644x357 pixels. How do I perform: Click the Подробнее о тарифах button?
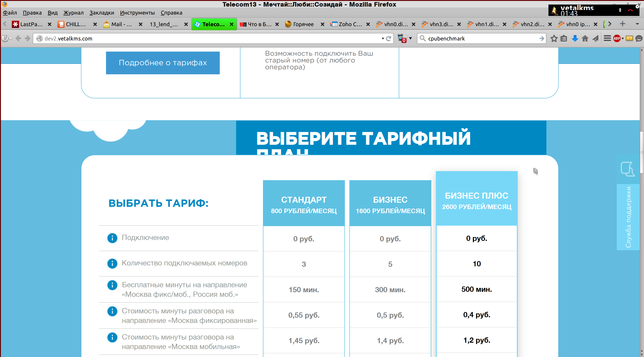click(163, 63)
